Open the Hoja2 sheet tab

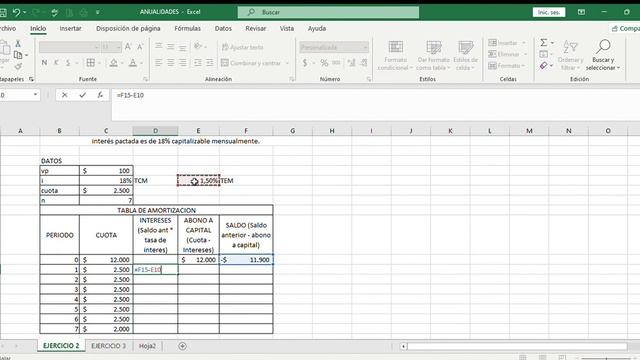[x=147, y=346]
